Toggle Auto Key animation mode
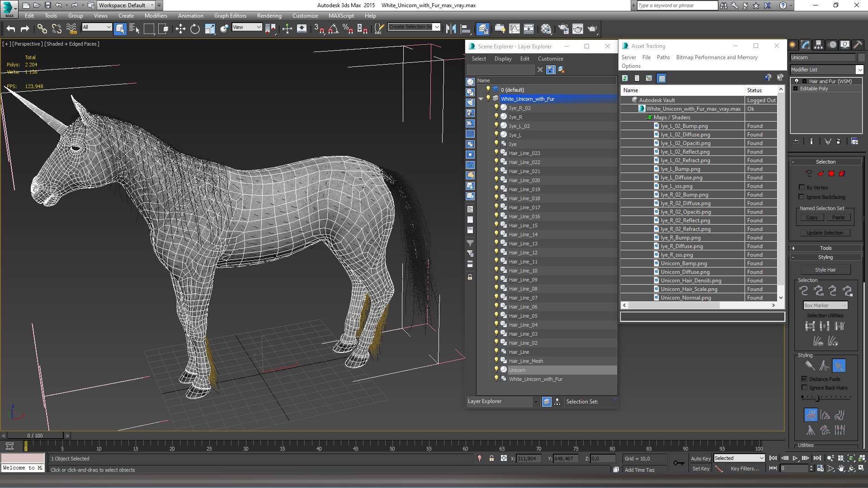 point(700,459)
